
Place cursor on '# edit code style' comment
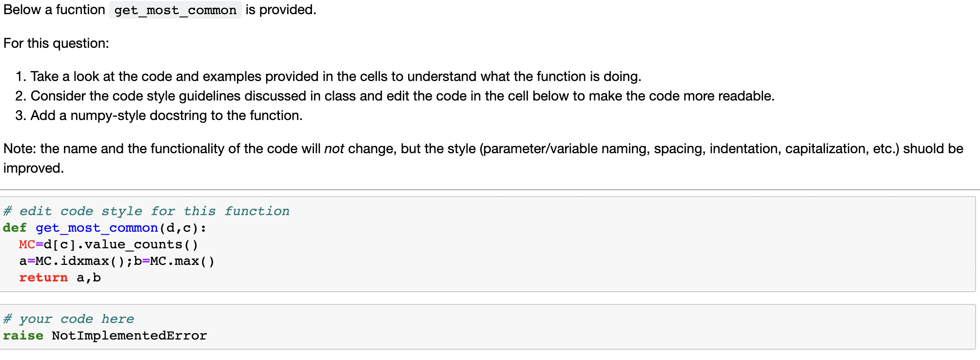tap(146, 211)
